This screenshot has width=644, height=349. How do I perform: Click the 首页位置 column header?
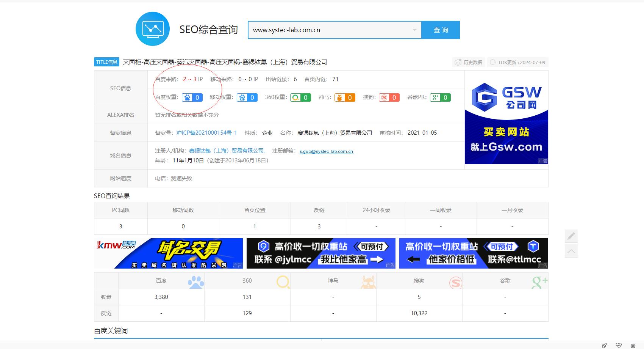pos(255,210)
